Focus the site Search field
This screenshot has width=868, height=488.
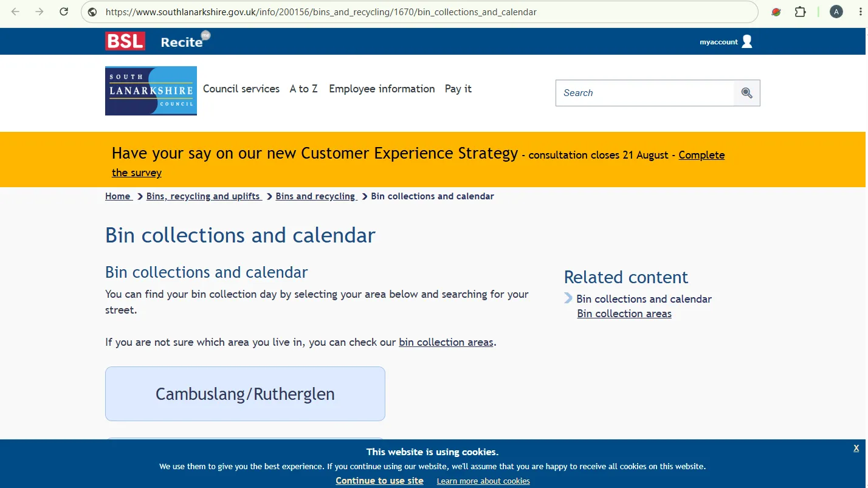point(645,93)
